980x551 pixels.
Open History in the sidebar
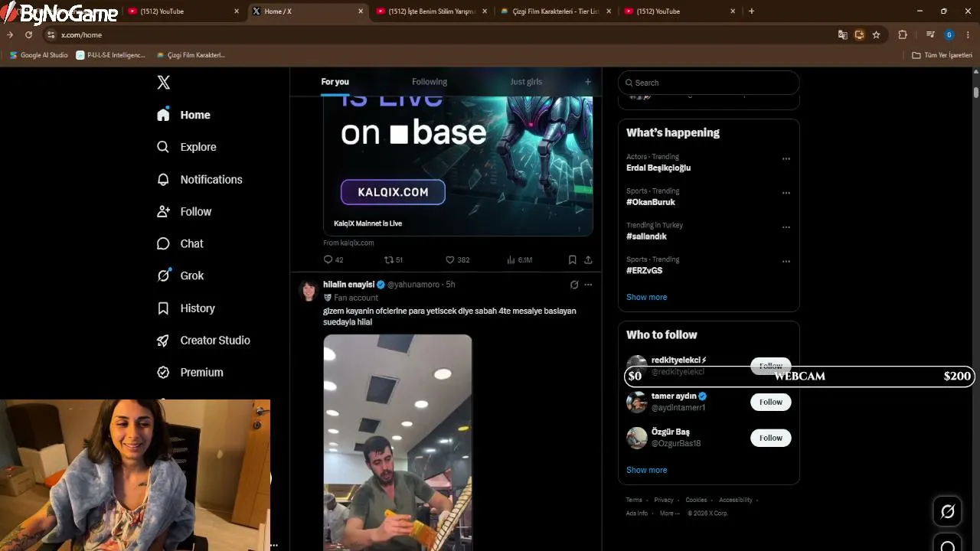point(186,308)
